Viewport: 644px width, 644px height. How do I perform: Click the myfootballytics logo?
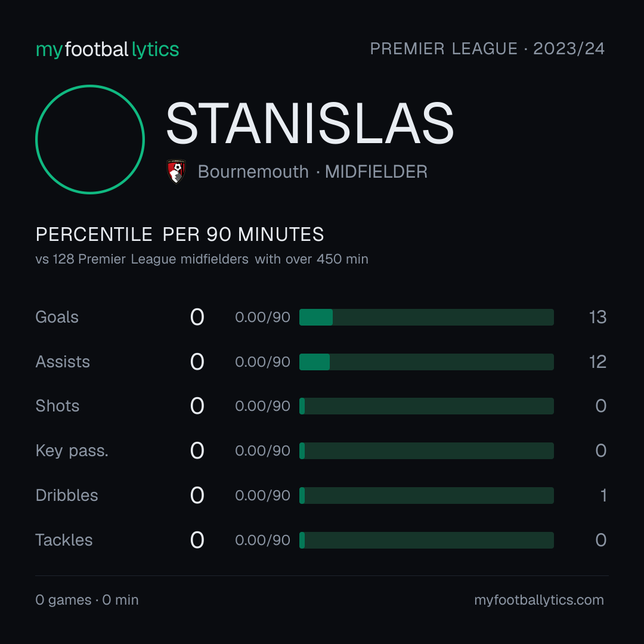[107, 49]
